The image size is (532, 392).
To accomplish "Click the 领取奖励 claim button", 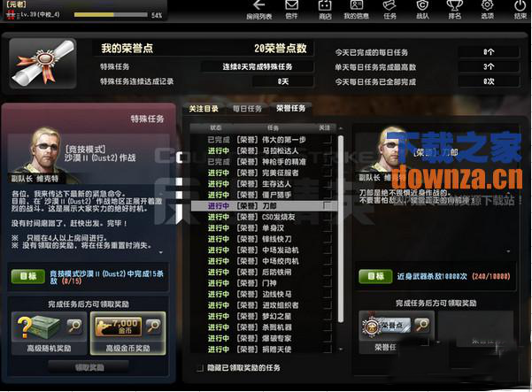I will click(89, 367).
